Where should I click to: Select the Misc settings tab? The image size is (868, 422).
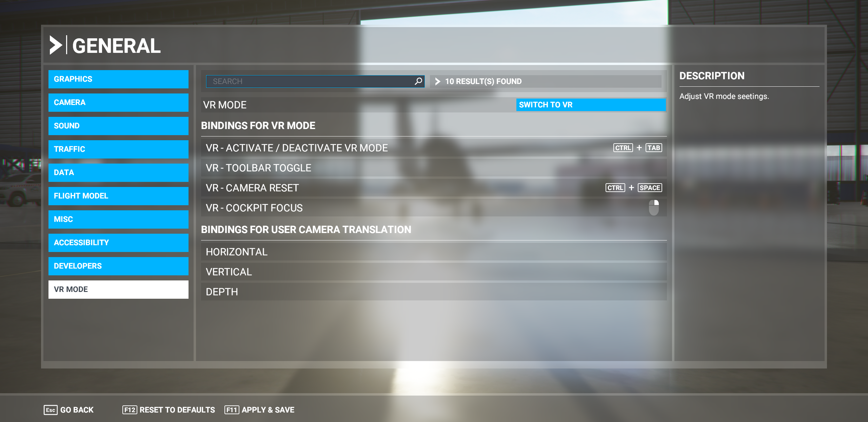point(118,219)
